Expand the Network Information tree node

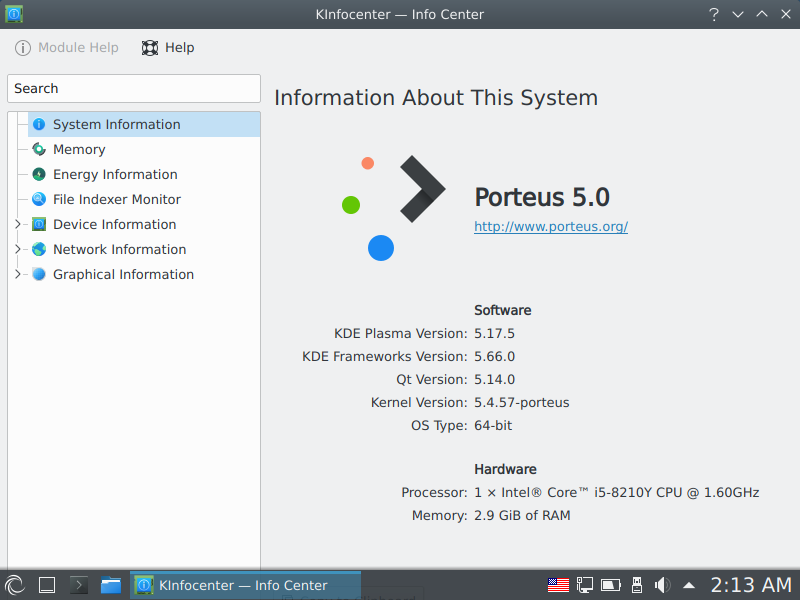[17, 249]
